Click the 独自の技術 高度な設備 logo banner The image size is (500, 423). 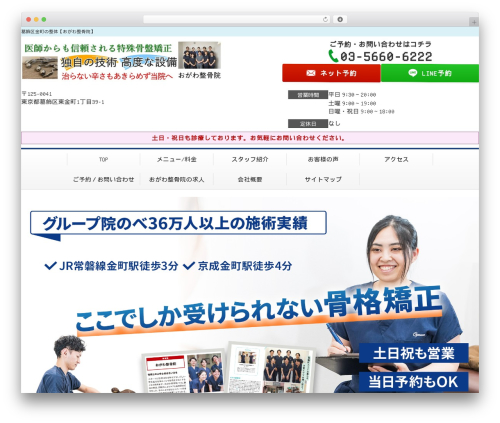click(x=119, y=62)
